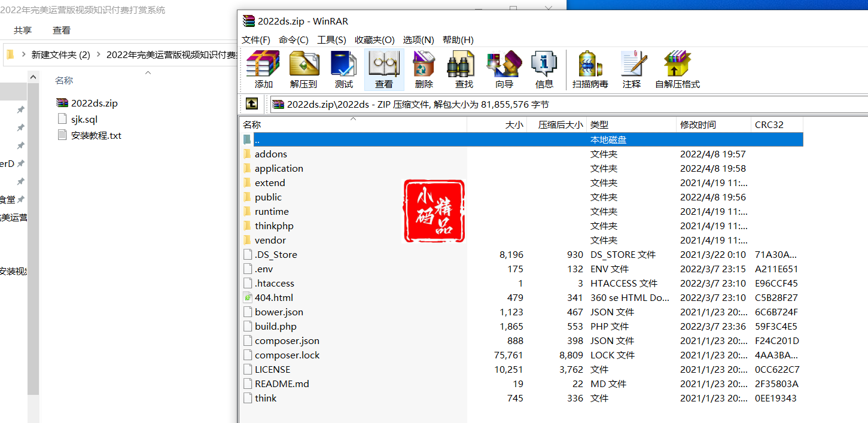Select the 2022ds.zip archive icon in Explorer
The width and height of the screenshot is (868, 423).
[62, 103]
